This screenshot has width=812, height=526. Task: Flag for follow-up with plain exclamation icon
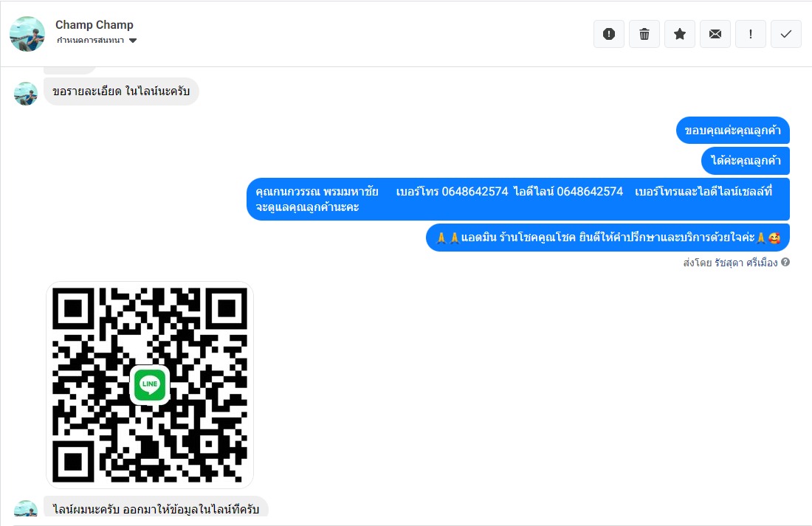point(751,34)
